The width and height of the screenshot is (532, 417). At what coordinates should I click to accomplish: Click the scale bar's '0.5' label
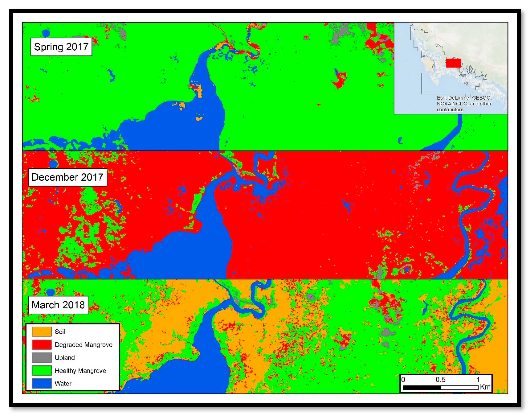[440, 379]
